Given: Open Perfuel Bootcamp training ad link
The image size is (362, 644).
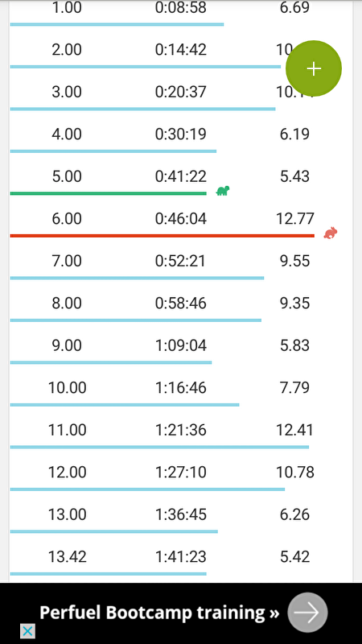Looking at the screenshot, I should 159,613.
